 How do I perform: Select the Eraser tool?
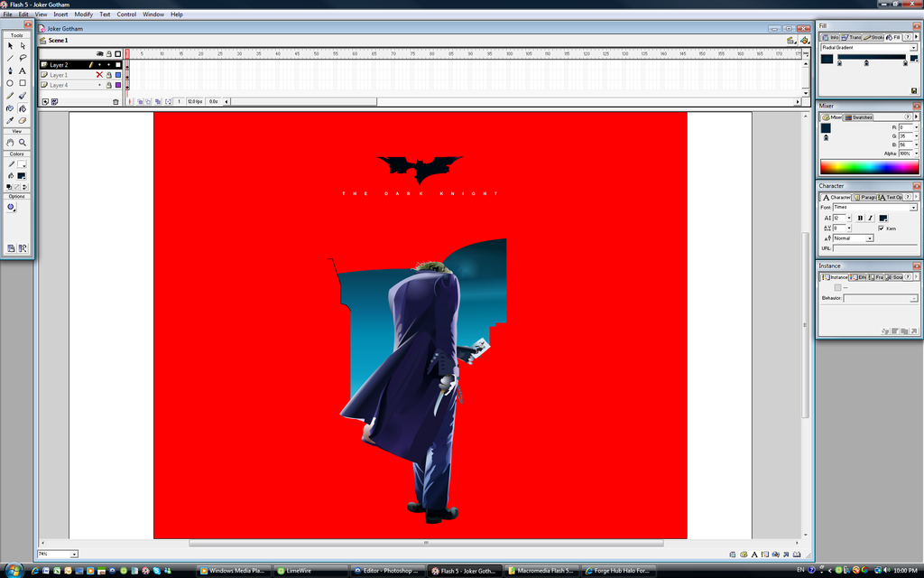(x=23, y=120)
